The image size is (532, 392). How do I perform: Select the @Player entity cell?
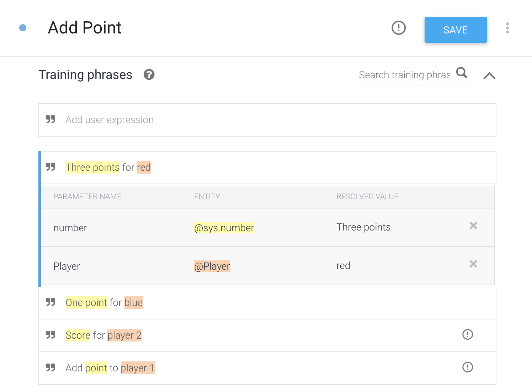pos(212,266)
